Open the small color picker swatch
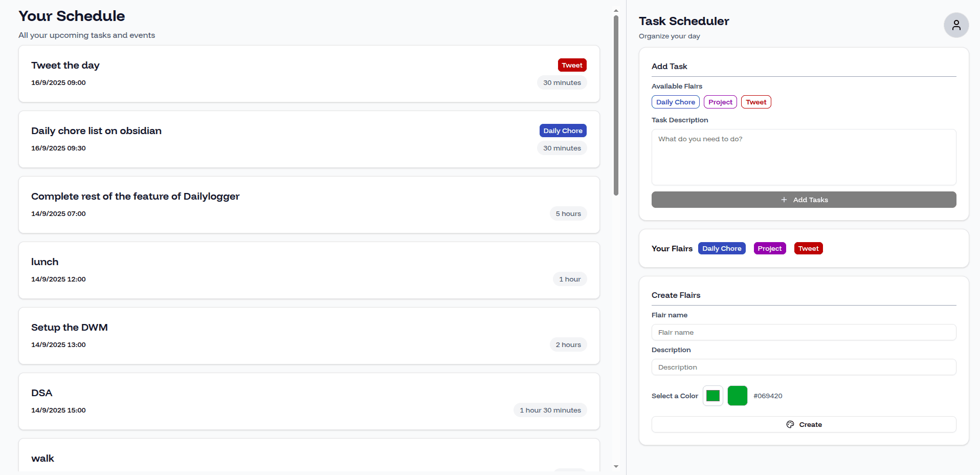 (712, 396)
